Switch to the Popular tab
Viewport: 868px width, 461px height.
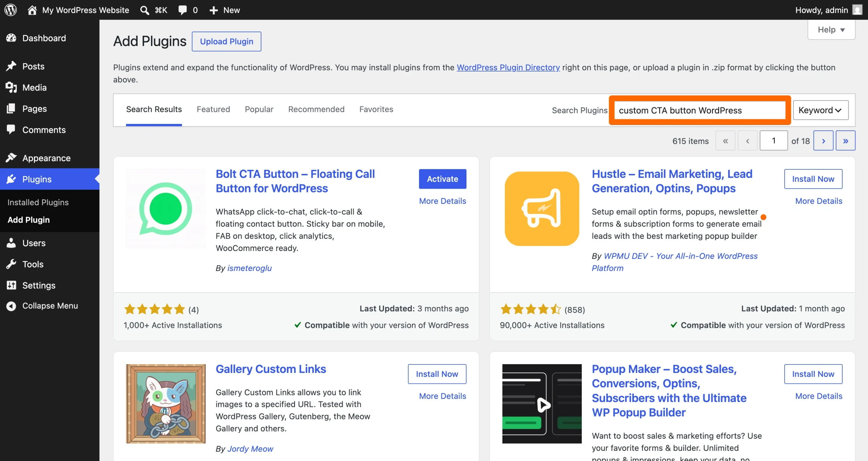coord(259,109)
